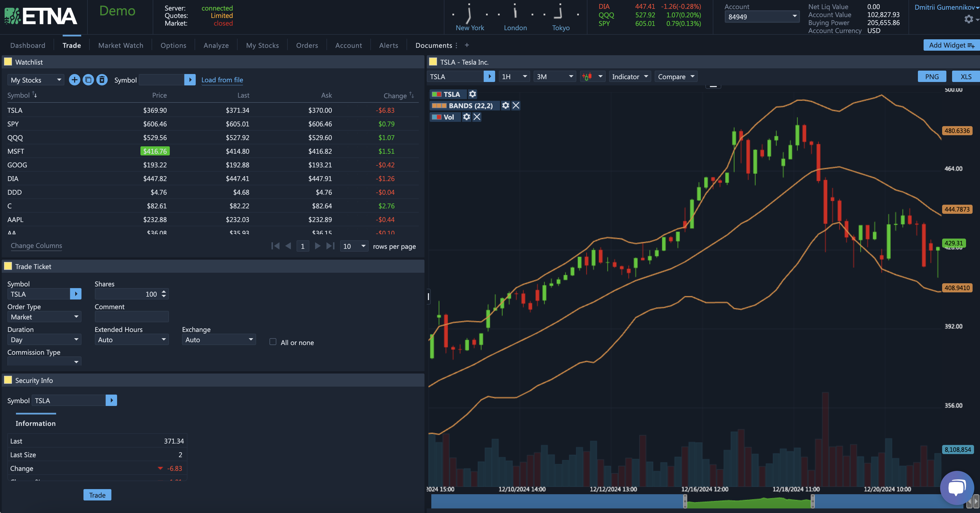Open the TSLA series settings gear

pyautogui.click(x=472, y=94)
